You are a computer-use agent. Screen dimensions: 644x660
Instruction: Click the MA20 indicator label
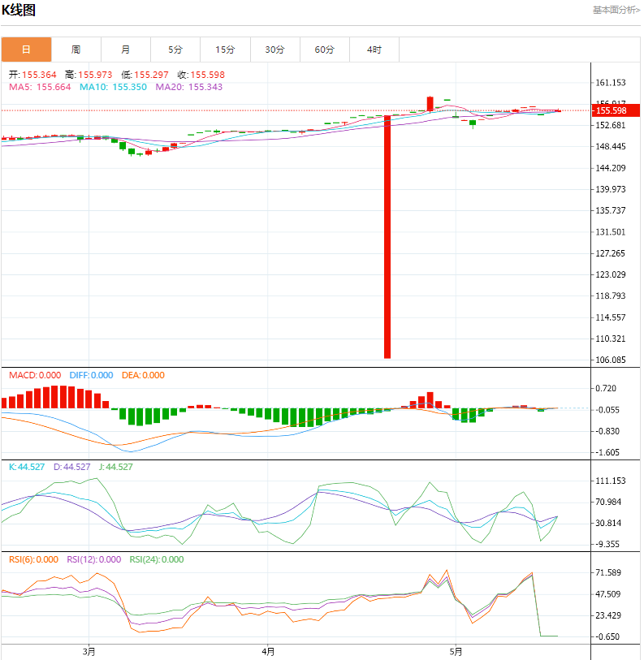pos(188,87)
